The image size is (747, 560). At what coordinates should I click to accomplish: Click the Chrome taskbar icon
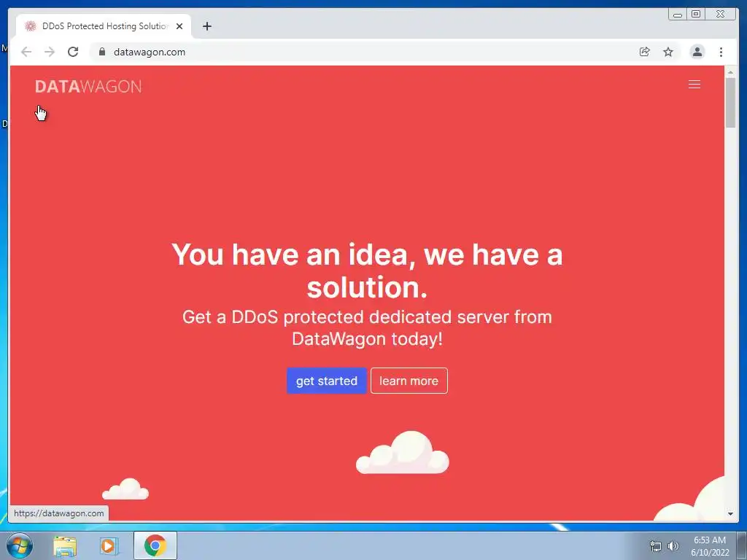coord(155,545)
